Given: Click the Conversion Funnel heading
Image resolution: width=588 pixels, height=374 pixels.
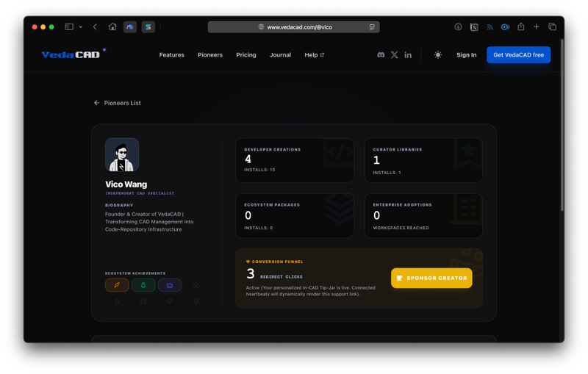Looking at the screenshot, I should (x=274, y=262).
